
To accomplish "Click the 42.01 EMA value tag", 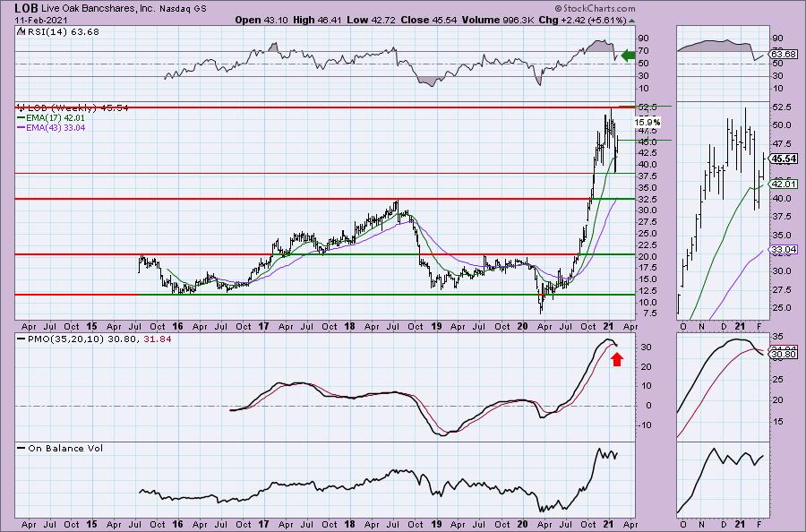I will pos(784,184).
